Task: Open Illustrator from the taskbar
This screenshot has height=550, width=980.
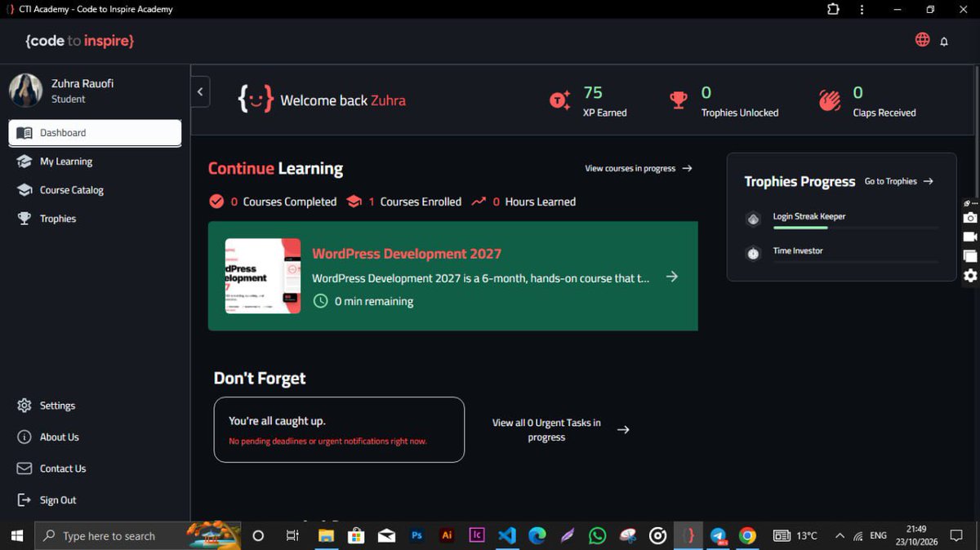Action: tap(447, 536)
